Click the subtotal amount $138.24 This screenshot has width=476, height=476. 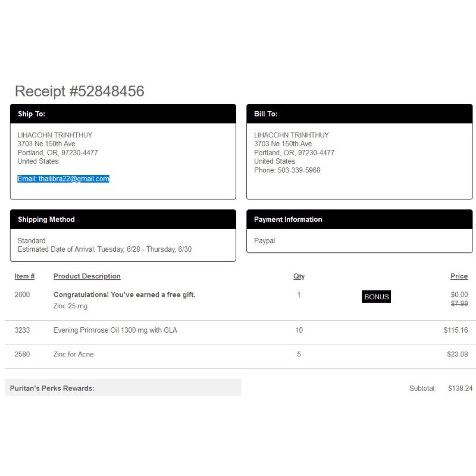point(460,389)
